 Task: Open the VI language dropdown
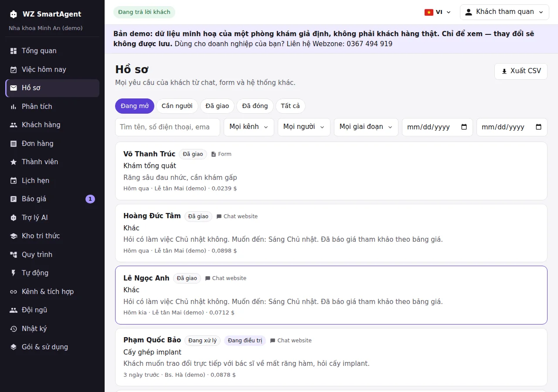438,12
